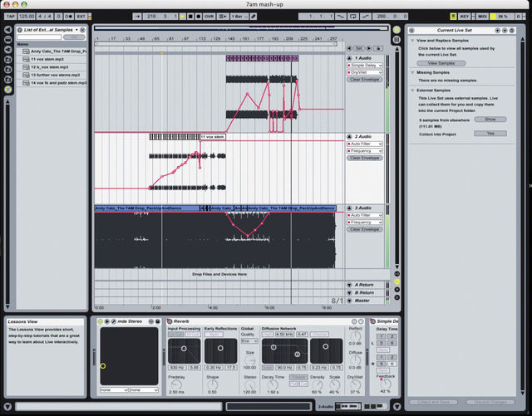Collapse the Missing Samples section

413,72
